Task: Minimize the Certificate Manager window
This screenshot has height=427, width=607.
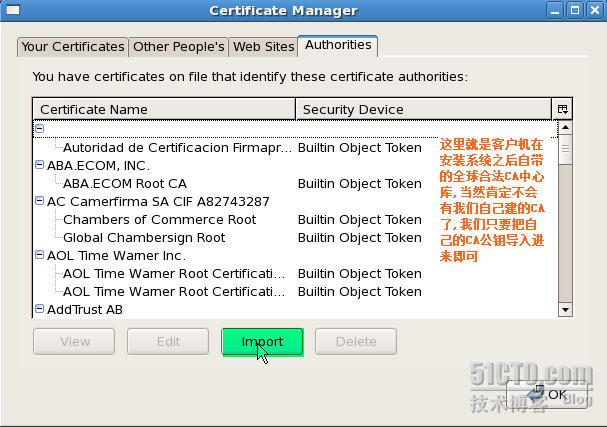Action: coord(555,10)
